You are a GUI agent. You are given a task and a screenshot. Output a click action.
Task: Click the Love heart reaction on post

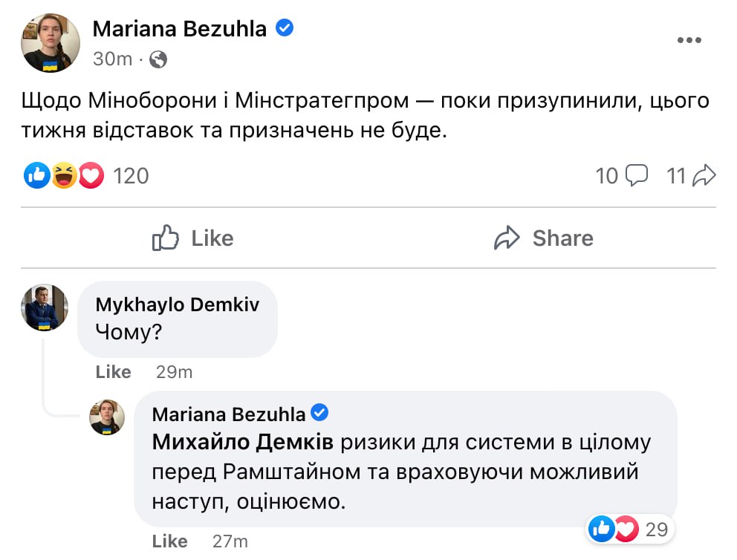point(91,176)
